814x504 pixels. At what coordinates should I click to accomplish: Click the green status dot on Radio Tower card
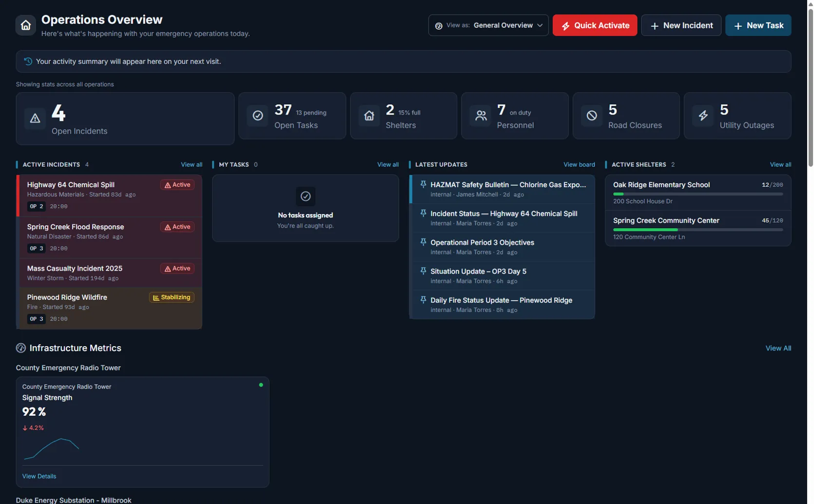[x=261, y=385]
